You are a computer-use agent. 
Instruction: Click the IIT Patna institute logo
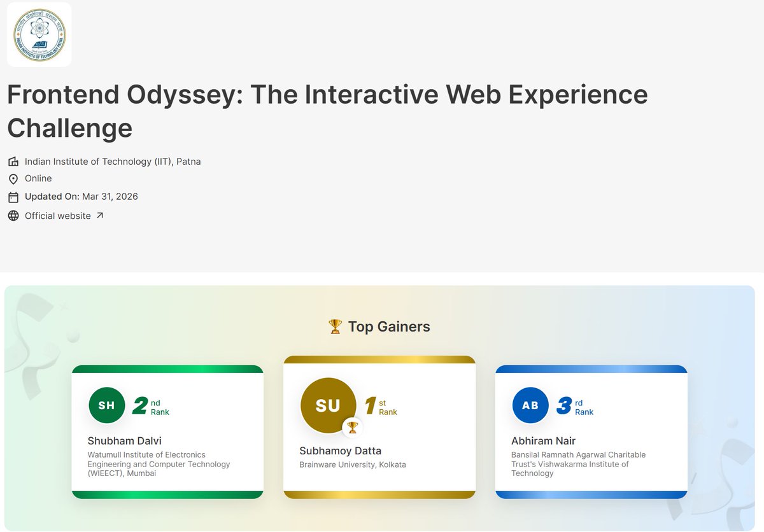(39, 34)
